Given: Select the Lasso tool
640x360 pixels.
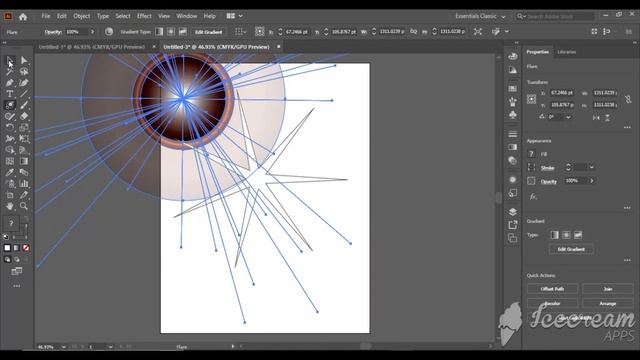Looking at the screenshot, I should [x=24, y=71].
